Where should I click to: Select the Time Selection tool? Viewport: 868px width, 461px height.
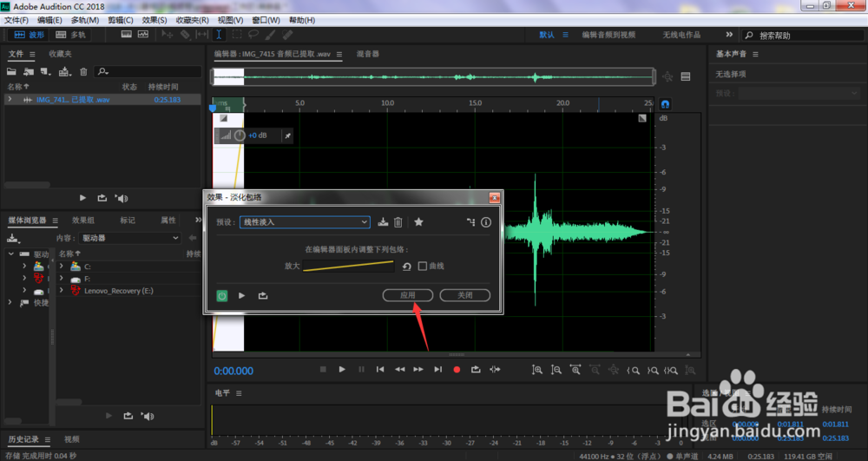coord(219,35)
